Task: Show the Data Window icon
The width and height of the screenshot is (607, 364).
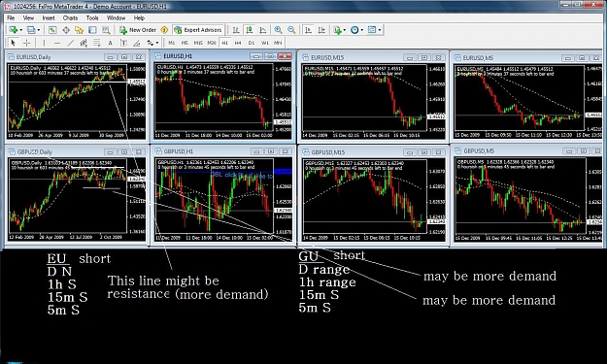Action: 66,30
